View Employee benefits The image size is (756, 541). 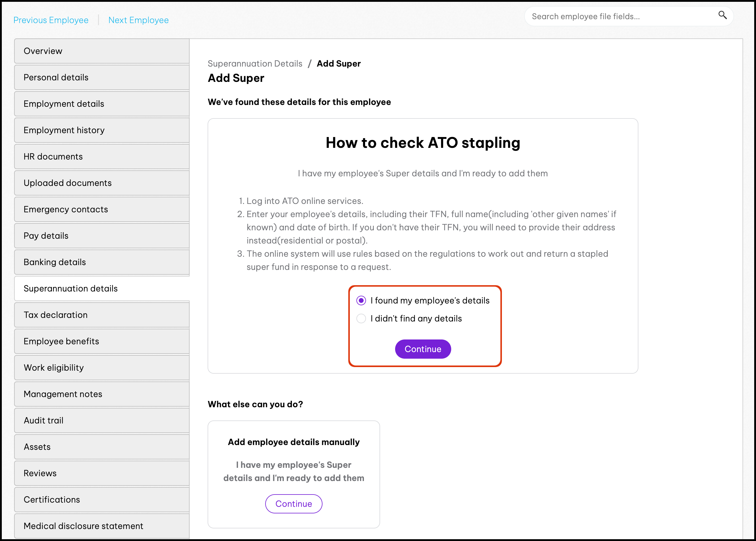click(102, 341)
